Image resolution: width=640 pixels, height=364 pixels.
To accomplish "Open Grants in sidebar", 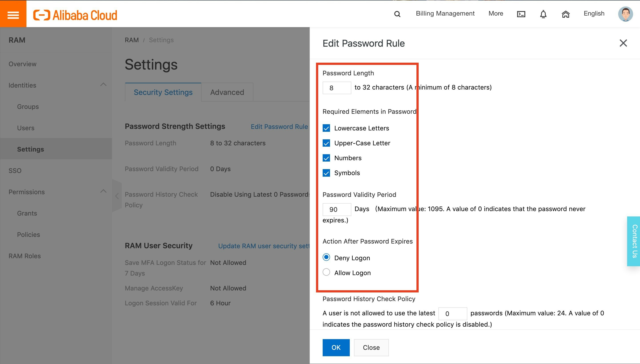I will pos(27,213).
